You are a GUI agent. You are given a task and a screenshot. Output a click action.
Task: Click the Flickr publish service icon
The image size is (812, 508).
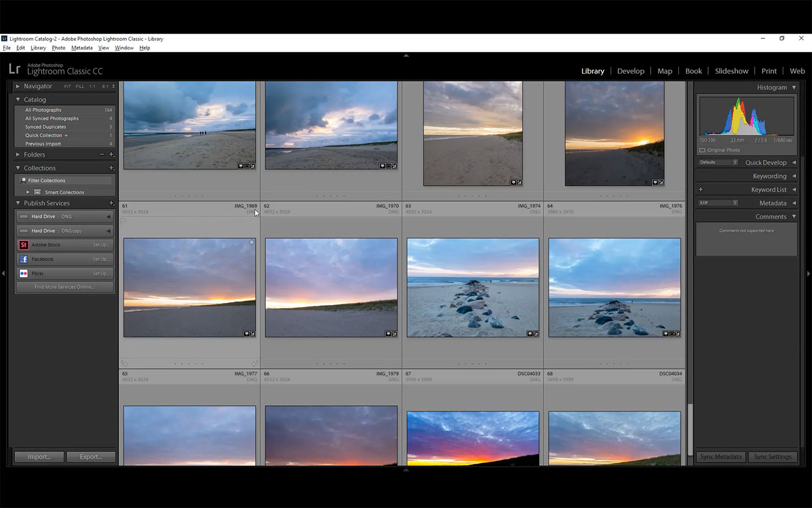[x=24, y=273]
